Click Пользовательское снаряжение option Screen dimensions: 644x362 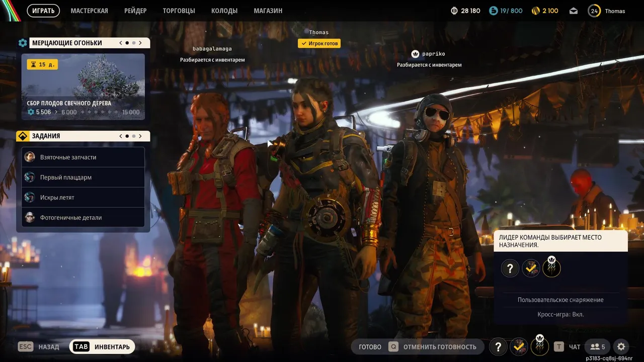click(x=560, y=300)
